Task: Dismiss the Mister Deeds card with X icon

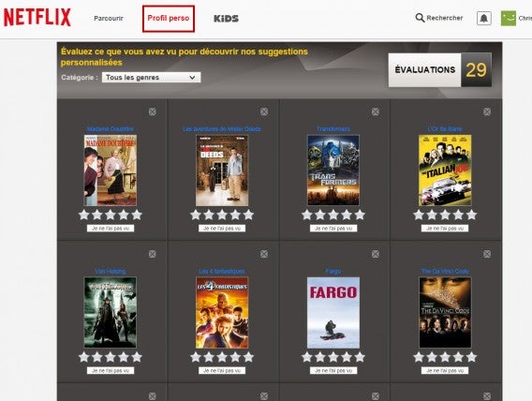Action: tap(264, 111)
